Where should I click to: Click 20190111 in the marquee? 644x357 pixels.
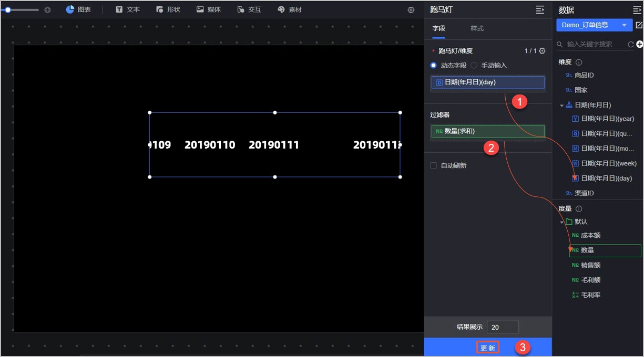tap(274, 145)
